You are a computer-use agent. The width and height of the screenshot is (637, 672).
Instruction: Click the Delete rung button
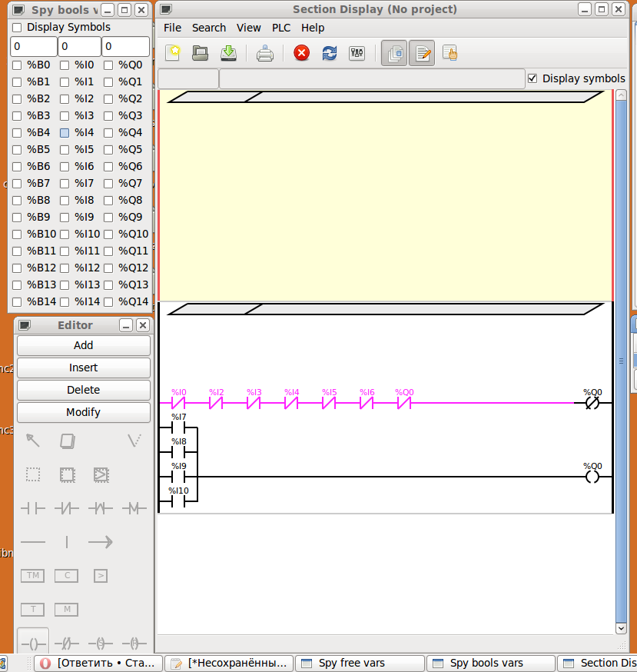coord(84,390)
